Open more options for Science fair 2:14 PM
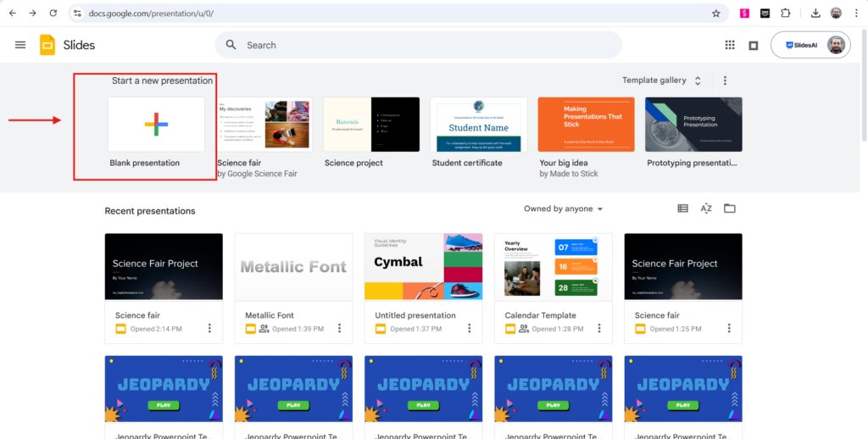The width and height of the screenshot is (868, 439). click(209, 328)
